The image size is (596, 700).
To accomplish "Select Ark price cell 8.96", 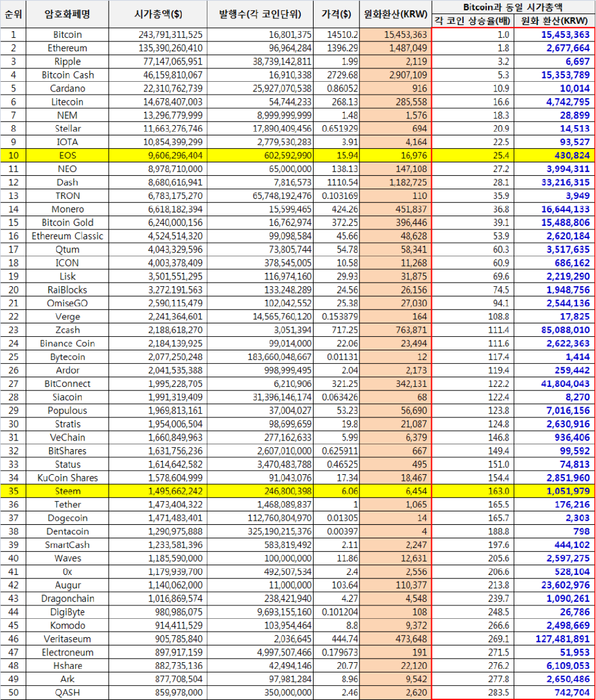I will pos(336,679).
